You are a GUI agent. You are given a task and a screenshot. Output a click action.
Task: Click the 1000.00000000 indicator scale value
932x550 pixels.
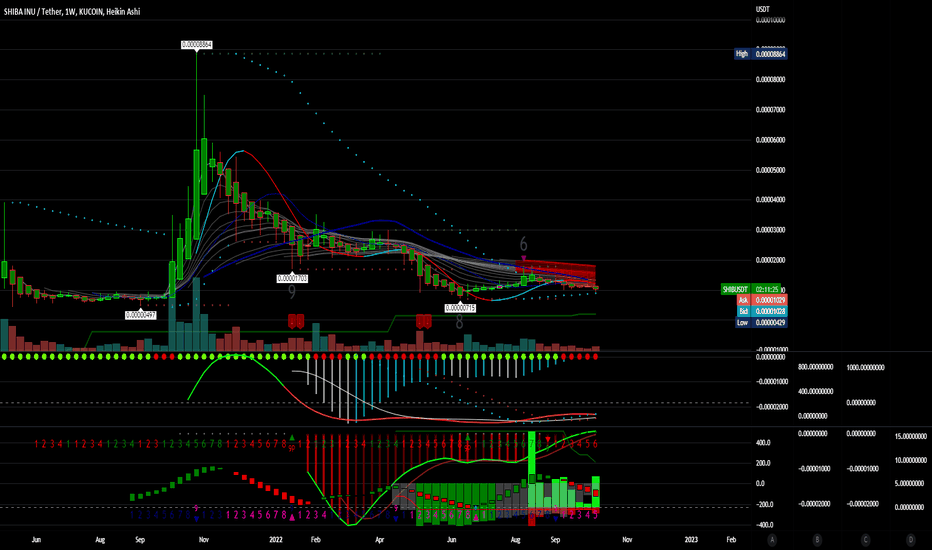tap(865, 367)
